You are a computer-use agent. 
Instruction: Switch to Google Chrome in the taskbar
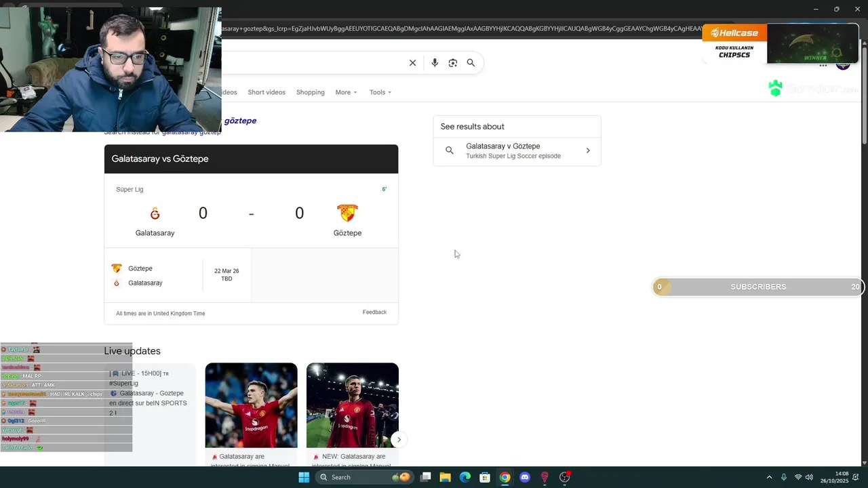[505, 477]
